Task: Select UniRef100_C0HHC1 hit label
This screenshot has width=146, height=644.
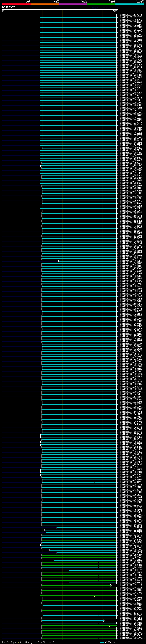Action: coord(131,583)
